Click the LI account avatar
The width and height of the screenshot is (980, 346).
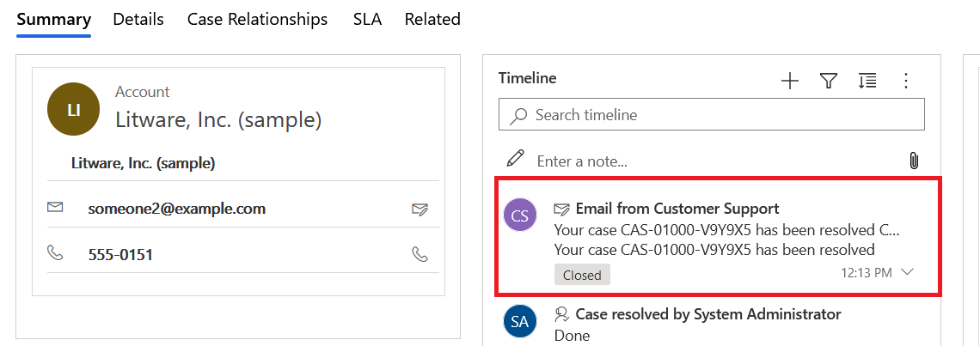pyautogui.click(x=74, y=109)
